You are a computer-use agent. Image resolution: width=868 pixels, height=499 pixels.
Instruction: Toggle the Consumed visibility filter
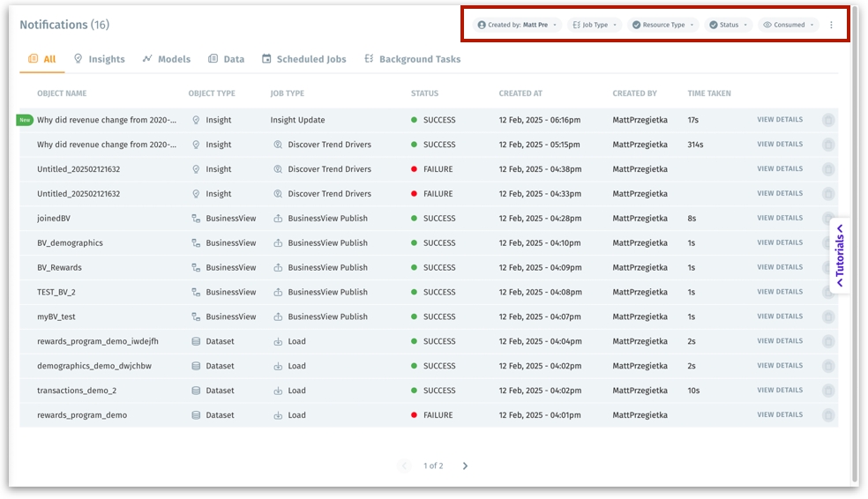(789, 25)
